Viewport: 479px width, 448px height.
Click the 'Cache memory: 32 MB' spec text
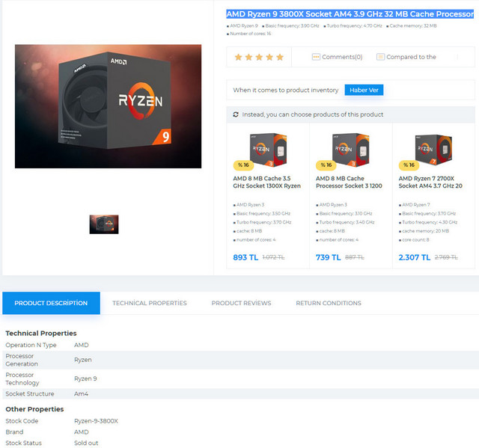coord(413,26)
